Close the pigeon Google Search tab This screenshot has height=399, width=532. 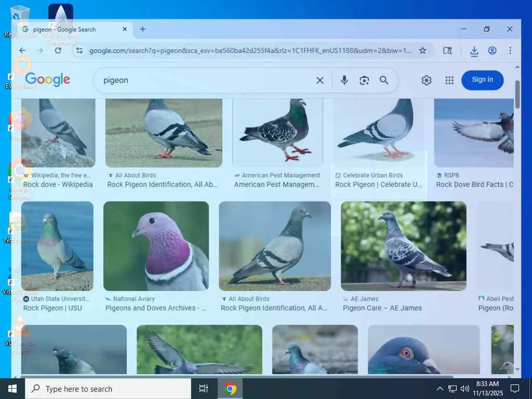coord(125,29)
